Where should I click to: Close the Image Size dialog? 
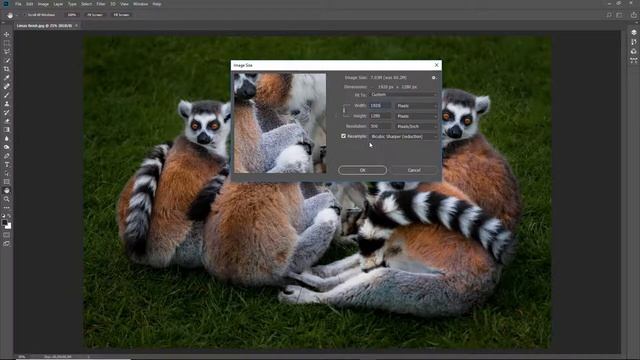tap(436, 65)
